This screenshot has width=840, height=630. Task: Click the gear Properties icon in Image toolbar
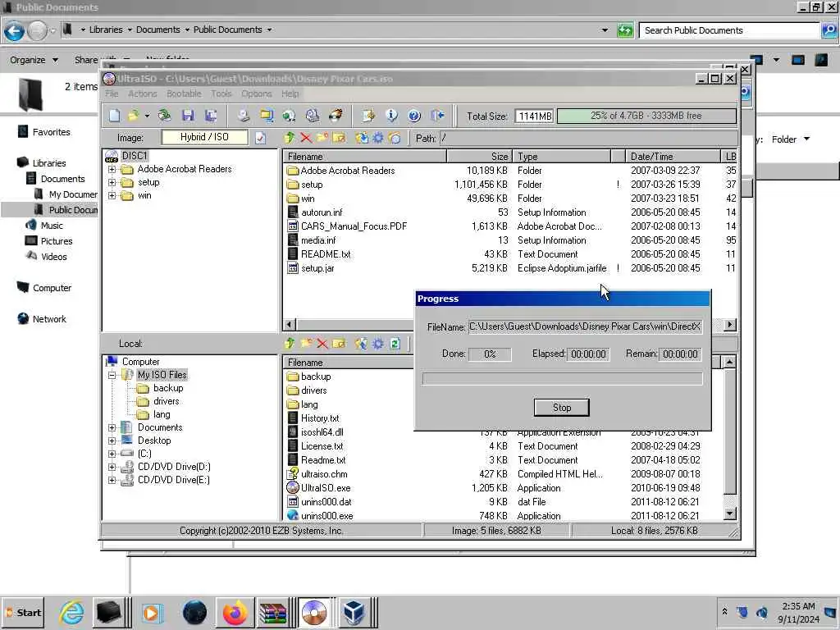point(378,138)
